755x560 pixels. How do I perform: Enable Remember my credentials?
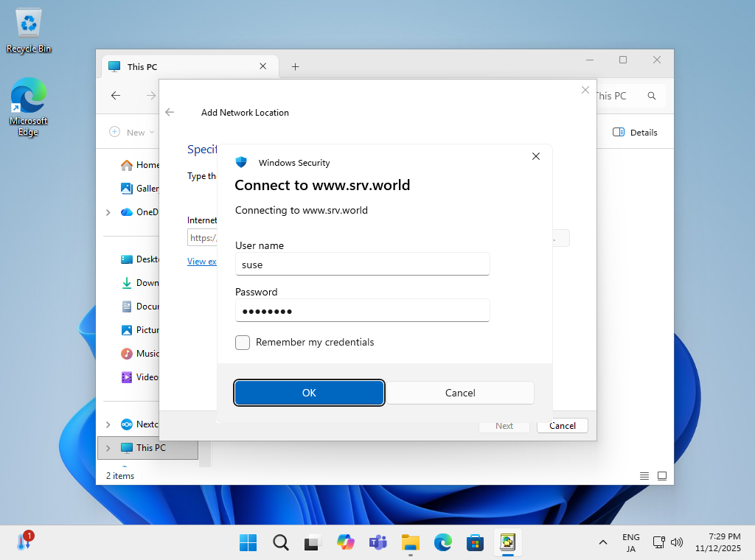pos(243,342)
